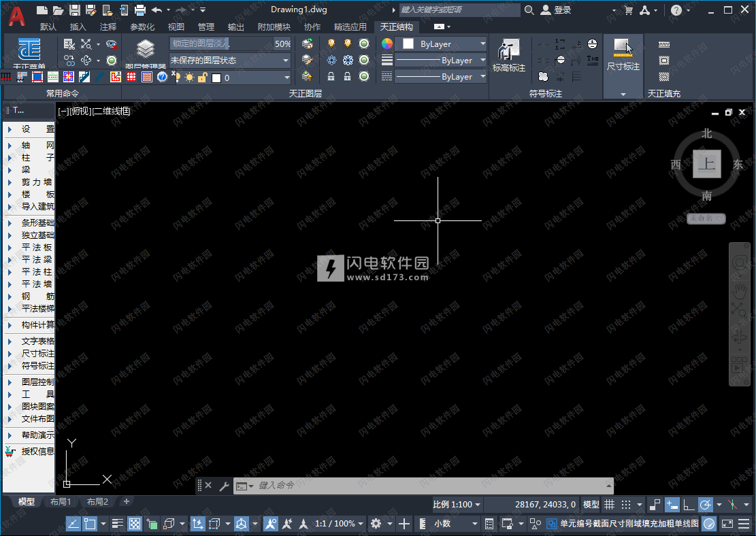Click the red grid icon in floating toolbar
The width and height of the screenshot is (756, 536).
point(131,77)
